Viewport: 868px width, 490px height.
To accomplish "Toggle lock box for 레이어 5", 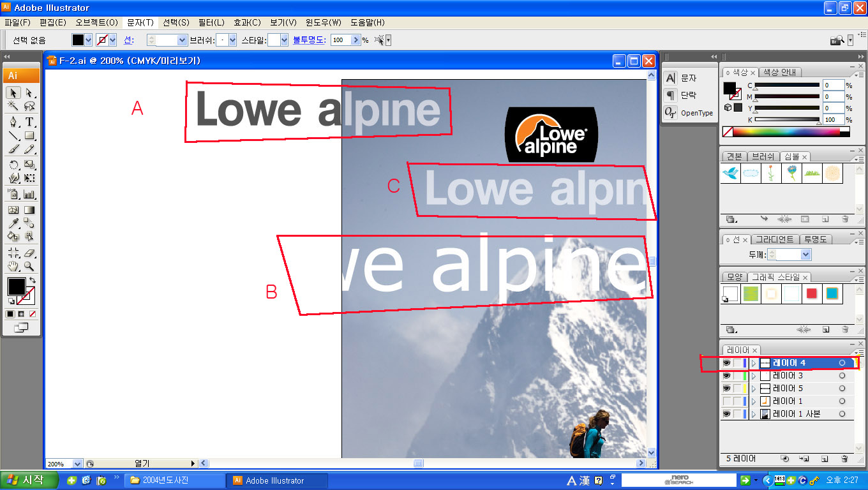I will (x=737, y=389).
